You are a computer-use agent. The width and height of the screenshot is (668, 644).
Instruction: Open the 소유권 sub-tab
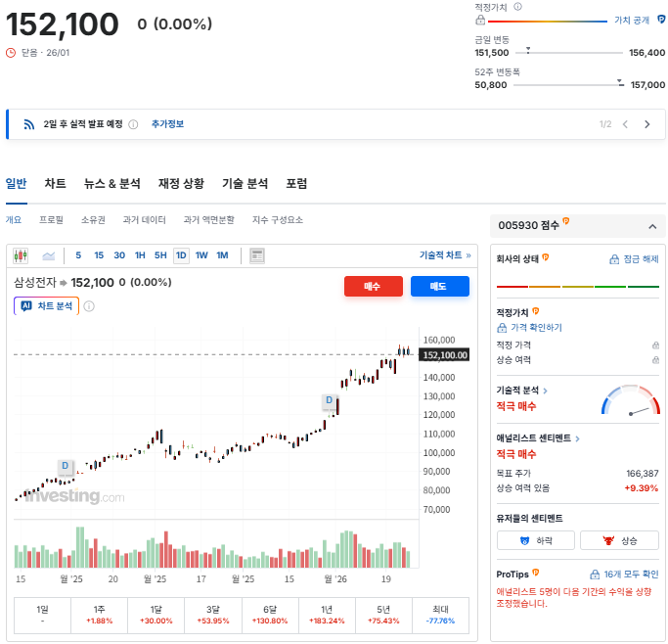pos(93,220)
